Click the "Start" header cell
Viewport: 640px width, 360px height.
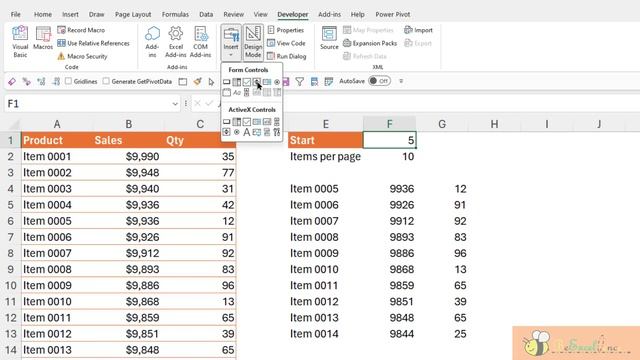[325, 140]
